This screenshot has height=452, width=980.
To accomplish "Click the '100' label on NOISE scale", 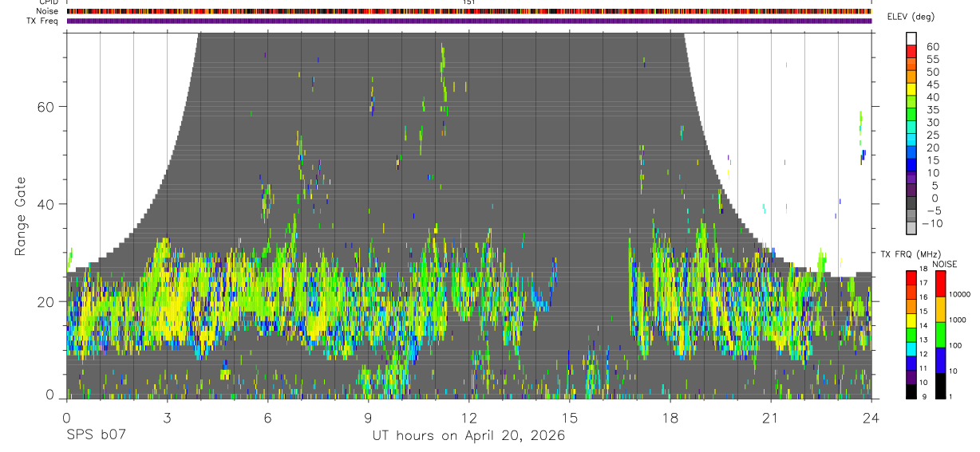I will [x=956, y=345].
